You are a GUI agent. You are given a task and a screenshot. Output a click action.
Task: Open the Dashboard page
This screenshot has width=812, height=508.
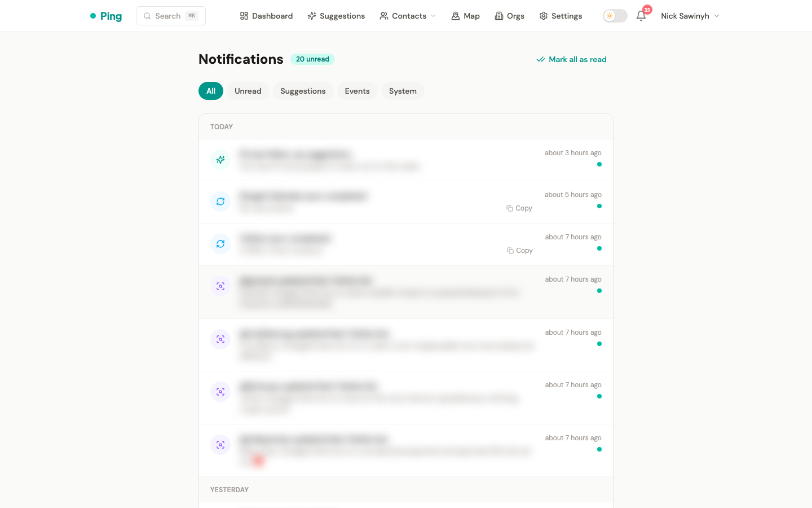coord(266,16)
